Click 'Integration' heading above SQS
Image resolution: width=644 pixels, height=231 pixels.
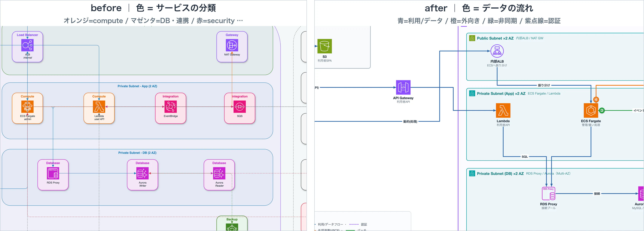(x=240, y=96)
